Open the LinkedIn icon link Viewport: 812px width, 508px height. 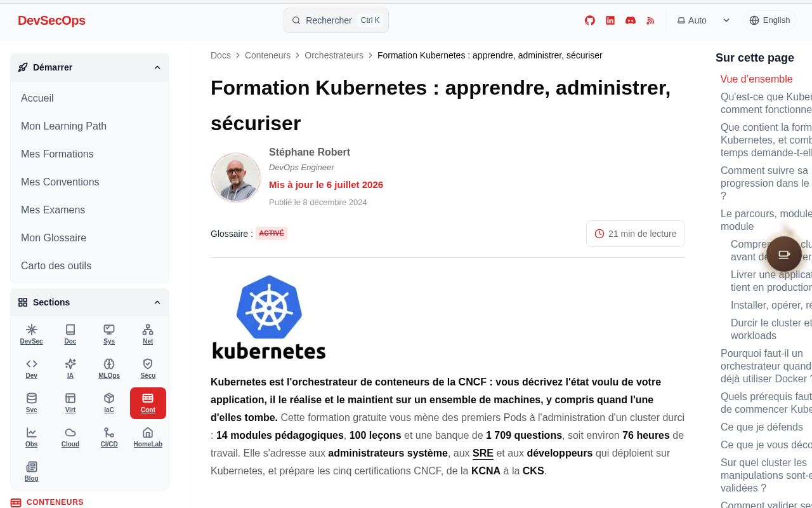point(610,20)
